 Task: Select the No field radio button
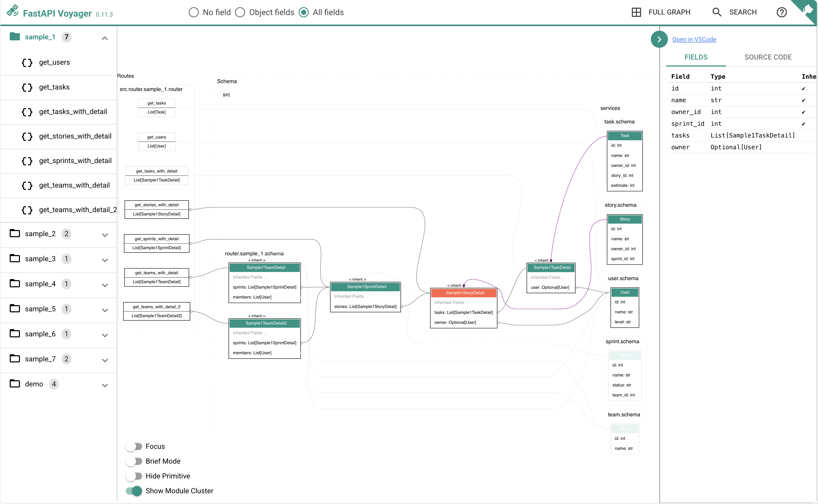coord(194,12)
